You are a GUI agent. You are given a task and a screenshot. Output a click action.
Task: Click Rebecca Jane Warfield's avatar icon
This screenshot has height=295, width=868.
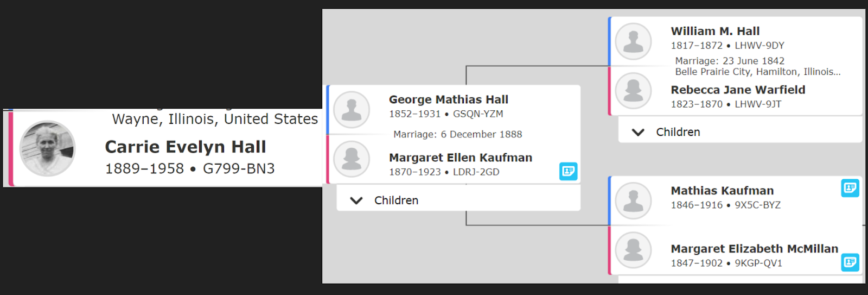click(x=633, y=91)
